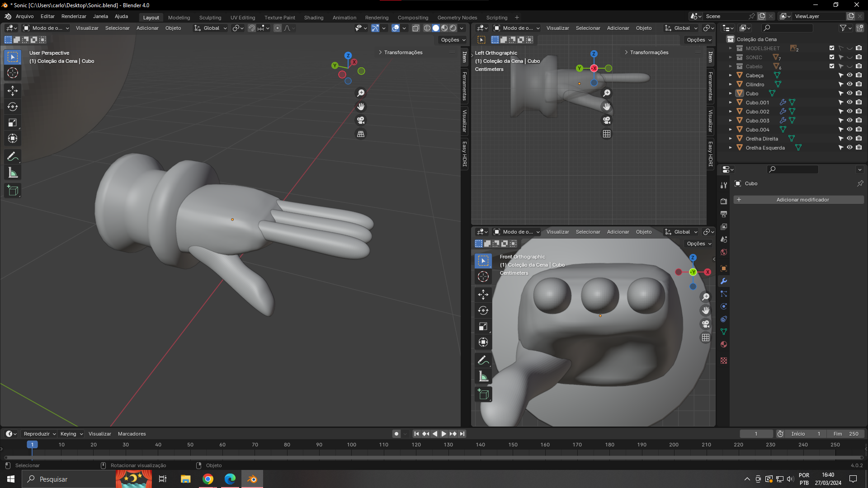Toggle visibility of Orelha Esquerda object
Screen dimensions: 868x488
pyautogui.click(x=849, y=148)
